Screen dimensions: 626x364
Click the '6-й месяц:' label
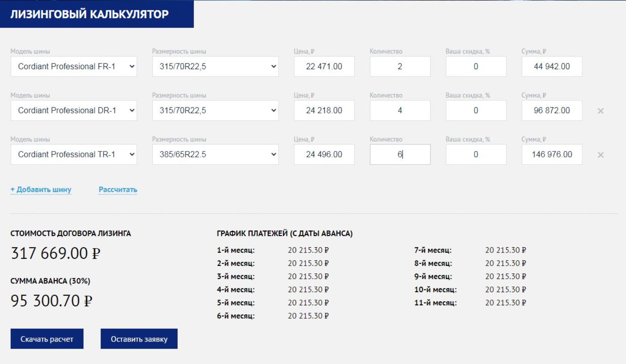236,316
